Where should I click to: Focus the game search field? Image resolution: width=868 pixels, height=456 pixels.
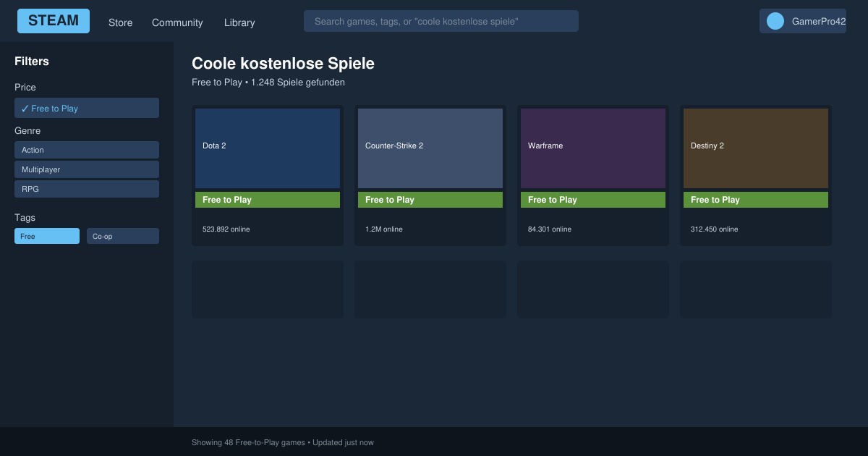coord(441,21)
